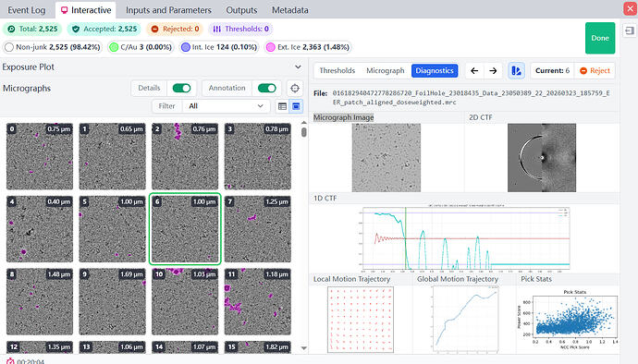Click the Total 2,525 badge
The image size is (638, 364).
point(32,29)
